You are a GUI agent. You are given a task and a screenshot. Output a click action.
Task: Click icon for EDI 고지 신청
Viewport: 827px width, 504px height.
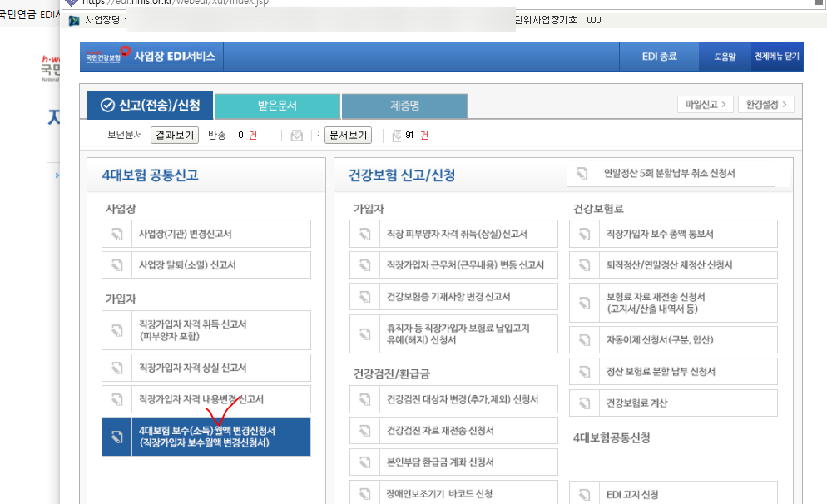(x=584, y=495)
